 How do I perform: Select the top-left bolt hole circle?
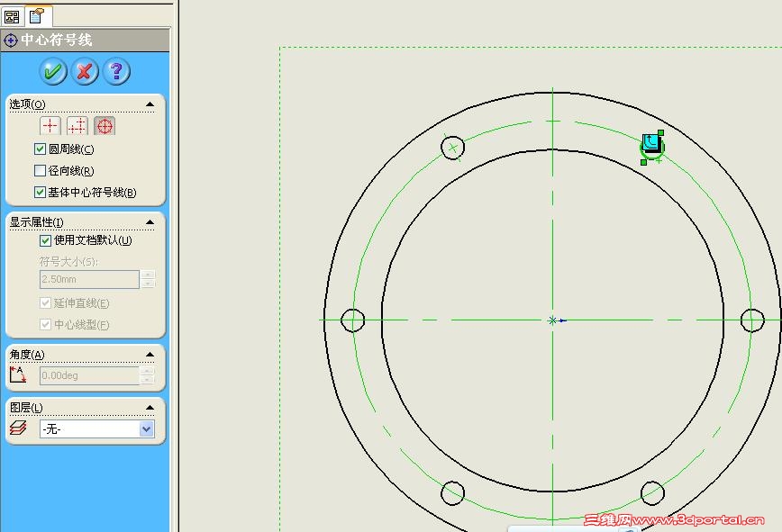(x=453, y=148)
